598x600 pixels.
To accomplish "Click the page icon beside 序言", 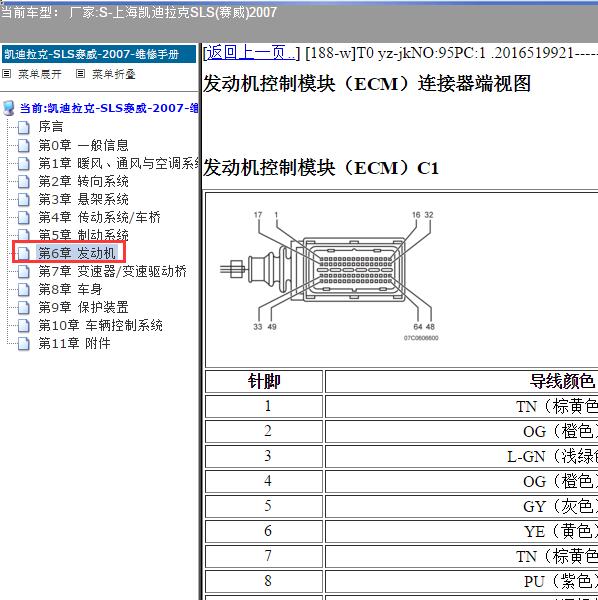I will tap(24, 127).
